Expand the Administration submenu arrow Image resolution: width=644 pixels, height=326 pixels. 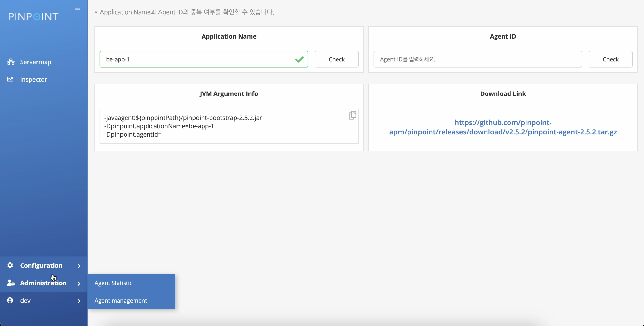pyautogui.click(x=79, y=283)
